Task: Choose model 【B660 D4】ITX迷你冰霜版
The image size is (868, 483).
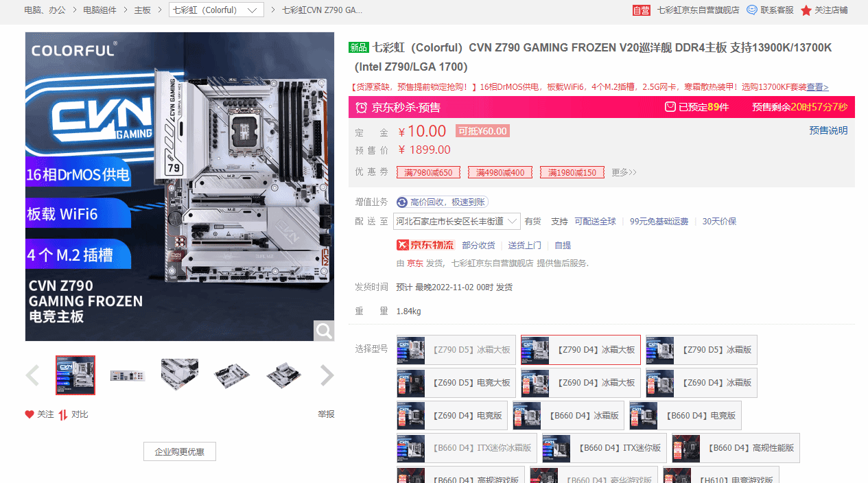Action: pos(467,448)
